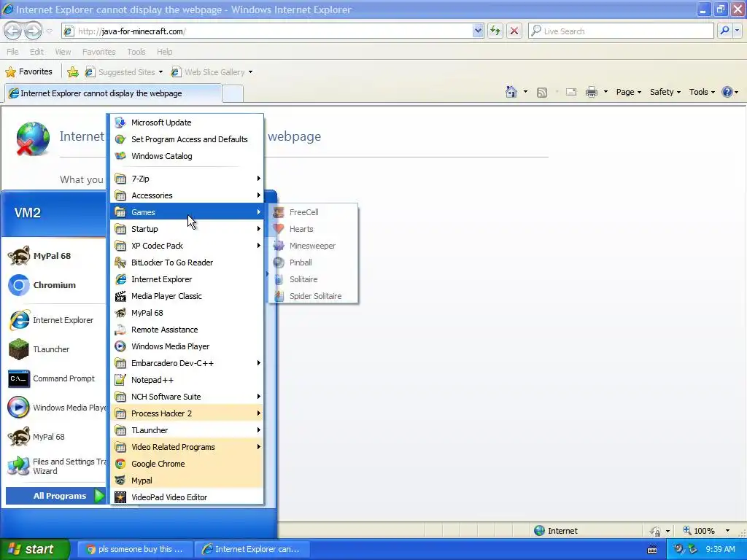Image resolution: width=747 pixels, height=560 pixels.
Task: Select the Games folder menu item
Action: (x=187, y=212)
